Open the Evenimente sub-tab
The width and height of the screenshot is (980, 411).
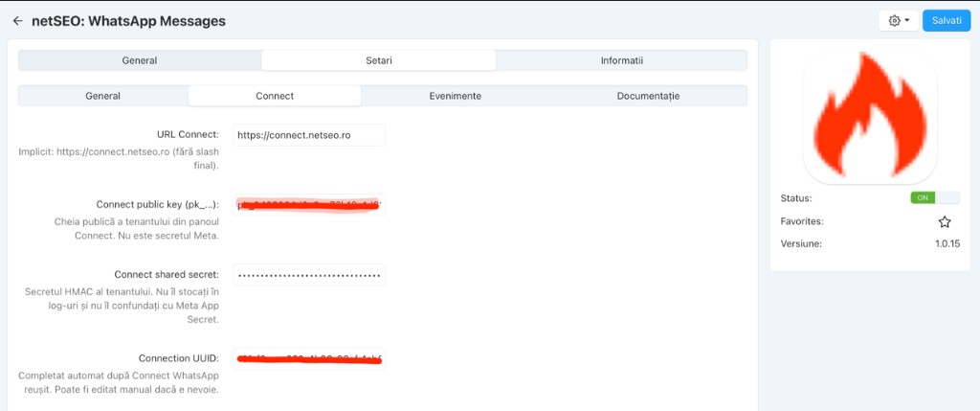click(455, 96)
